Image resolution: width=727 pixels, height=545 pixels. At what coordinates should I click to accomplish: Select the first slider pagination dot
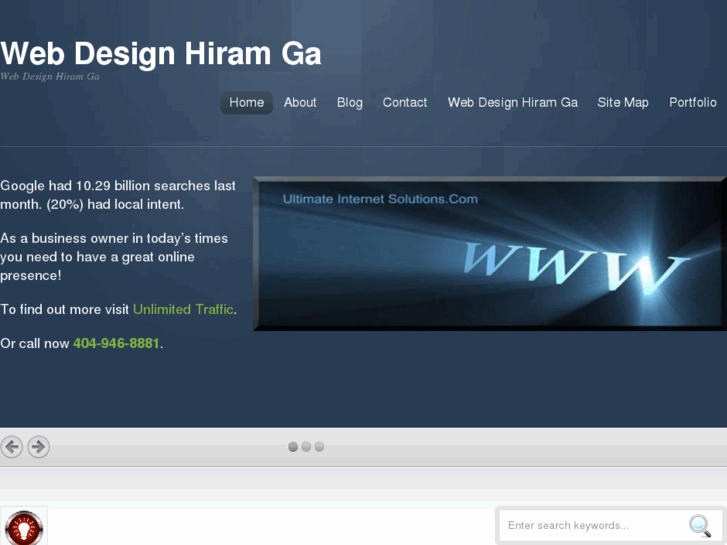293,447
